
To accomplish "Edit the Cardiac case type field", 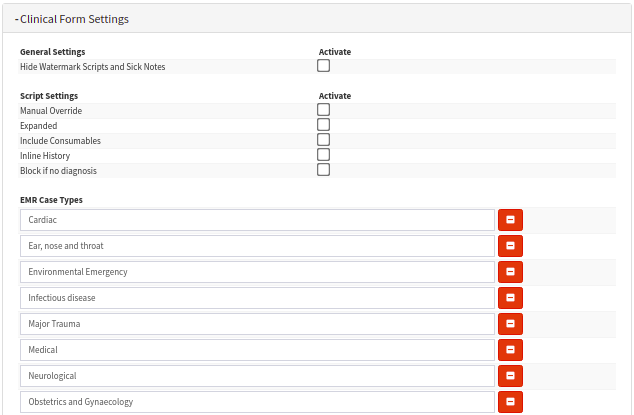I will tap(258, 220).
